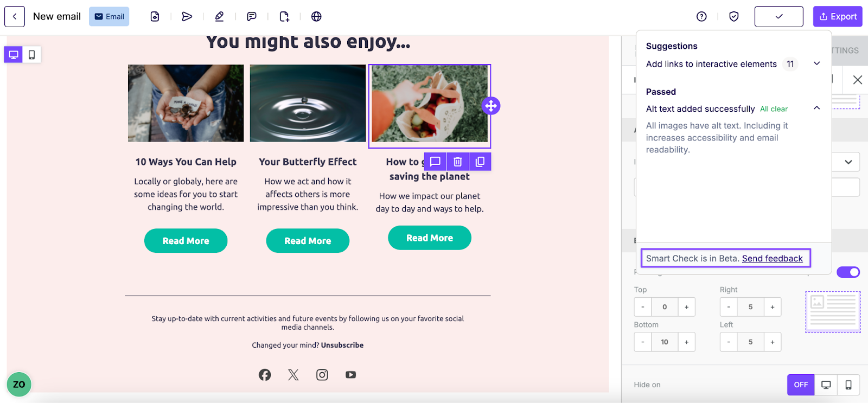Screen dimensions: 868x403
Task: Go back using the left arrow button
Action: click(x=15, y=16)
